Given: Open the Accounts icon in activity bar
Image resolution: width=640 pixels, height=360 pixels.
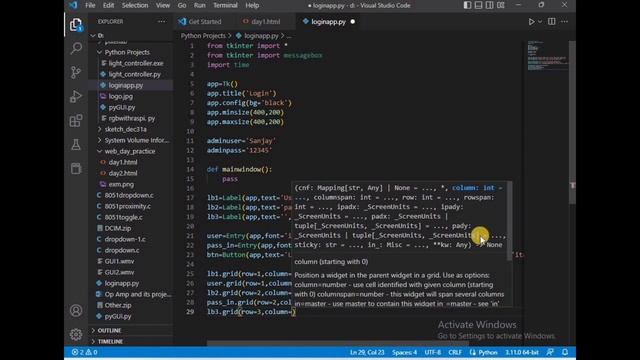Looking at the screenshot, I should click(x=76, y=311).
